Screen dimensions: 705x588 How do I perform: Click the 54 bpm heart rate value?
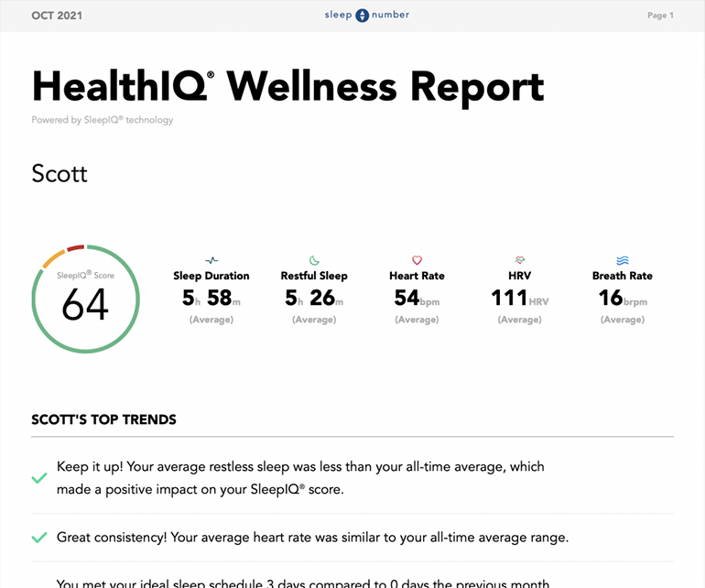417,298
